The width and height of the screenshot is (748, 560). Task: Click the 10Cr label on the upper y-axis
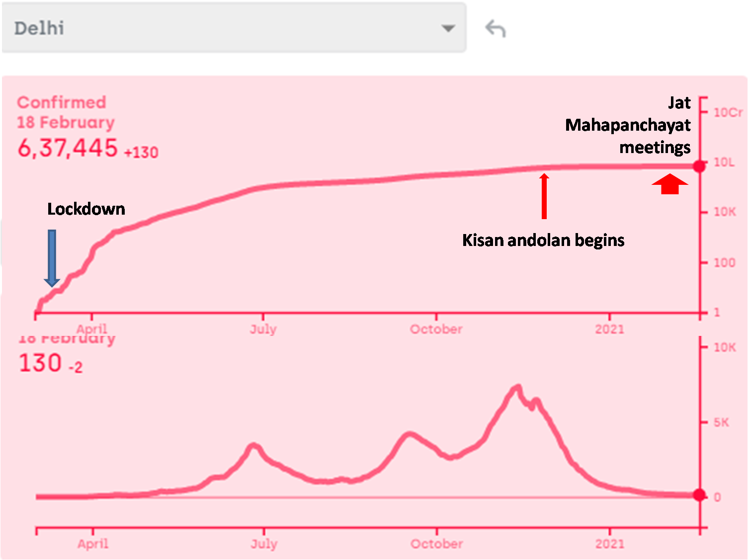coord(728,112)
